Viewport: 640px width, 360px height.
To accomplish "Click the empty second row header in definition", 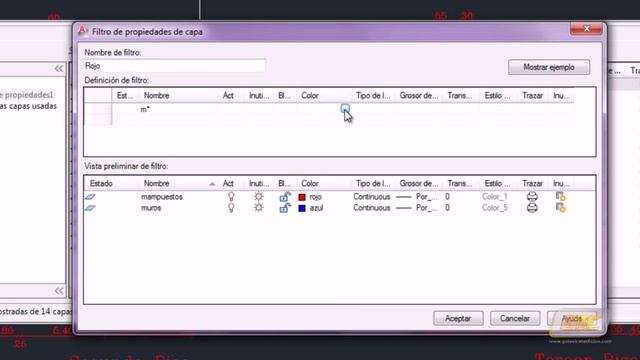I will 98,120.
